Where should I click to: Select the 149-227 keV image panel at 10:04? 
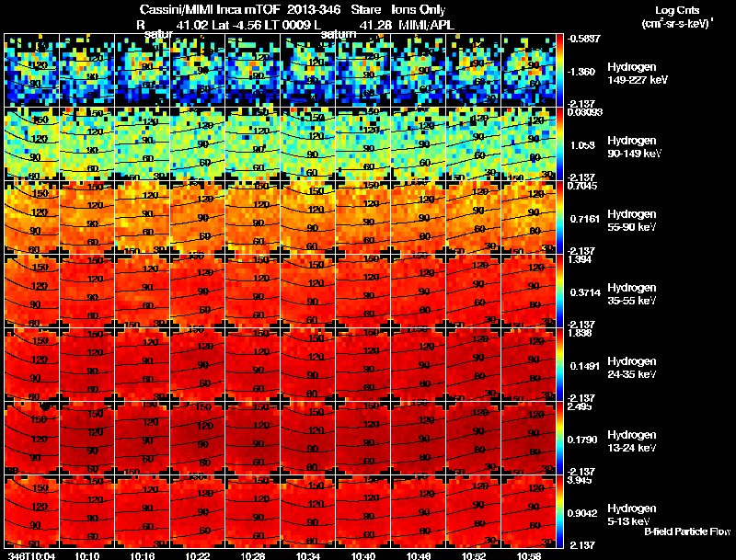[31, 71]
